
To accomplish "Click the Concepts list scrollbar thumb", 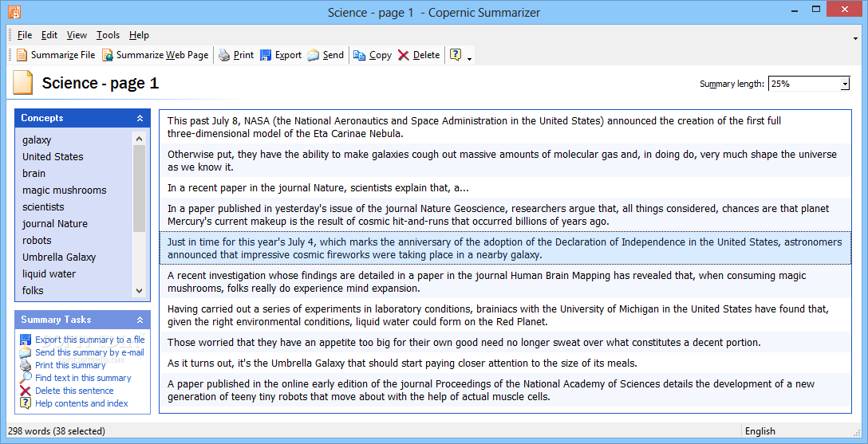I will pyautogui.click(x=139, y=188).
